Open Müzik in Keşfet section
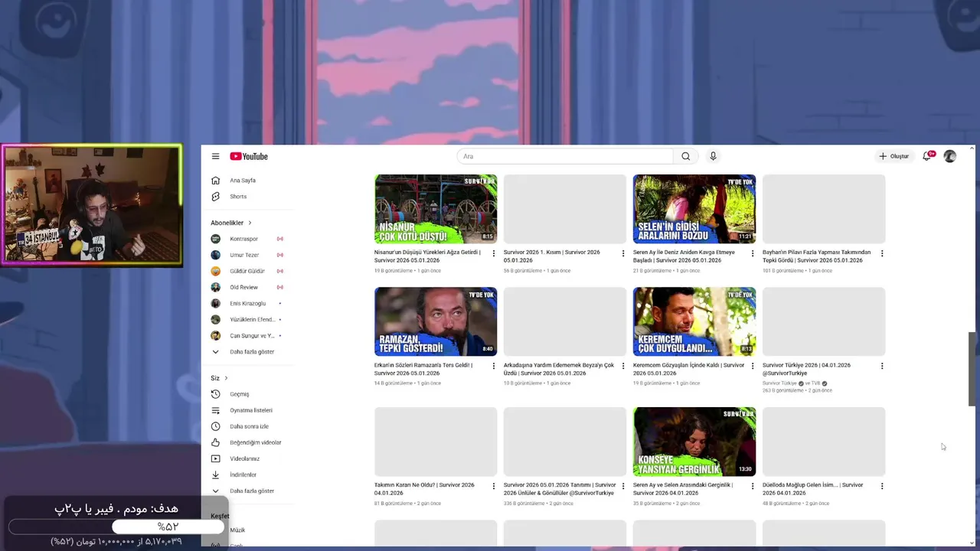 coord(237,530)
